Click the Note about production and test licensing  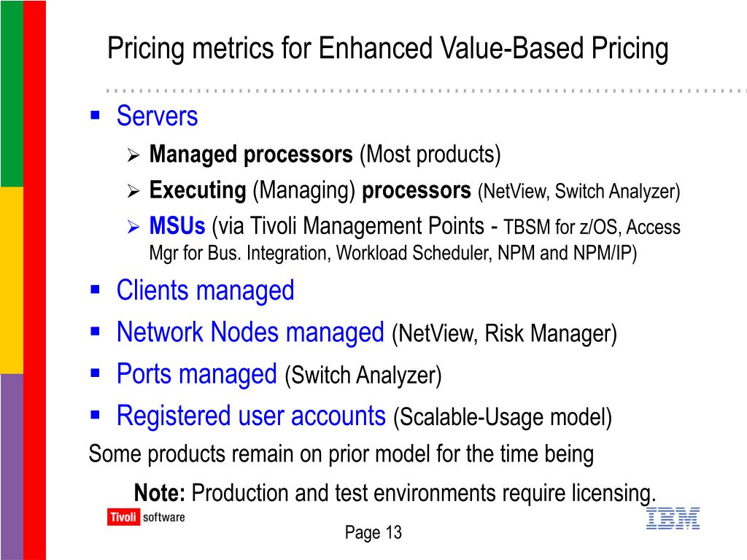click(x=395, y=493)
